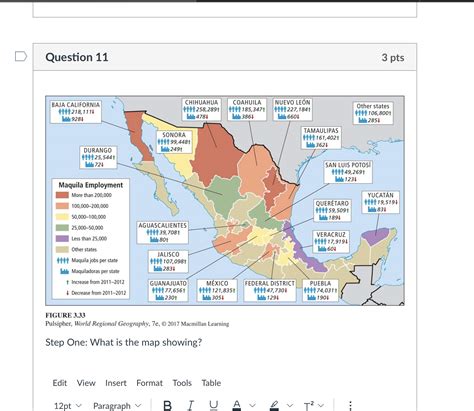Image resolution: width=474 pixels, height=411 pixels.
Task: Click the VERACRUZ label on the map
Action: point(331,234)
